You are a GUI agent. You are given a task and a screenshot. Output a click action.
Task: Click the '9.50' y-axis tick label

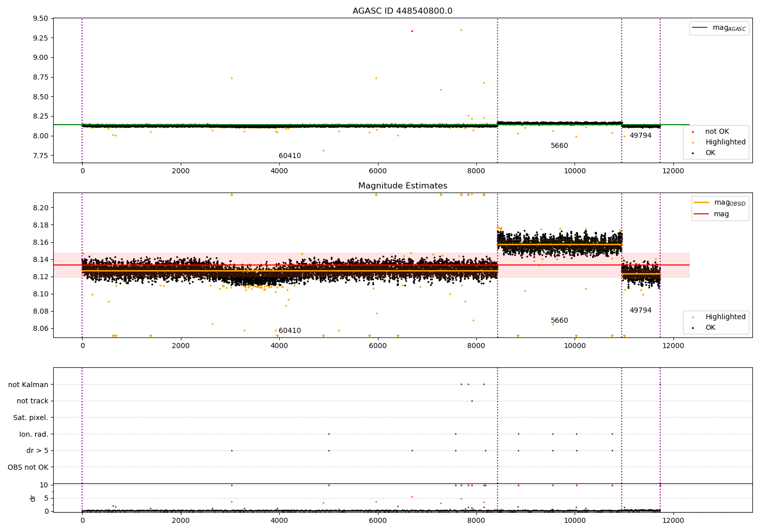[41, 18]
